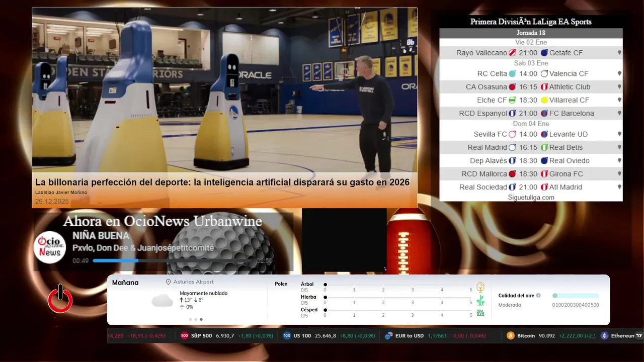Click the RCD Espanyol vs FC Barcelona match row

coord(531,113)
